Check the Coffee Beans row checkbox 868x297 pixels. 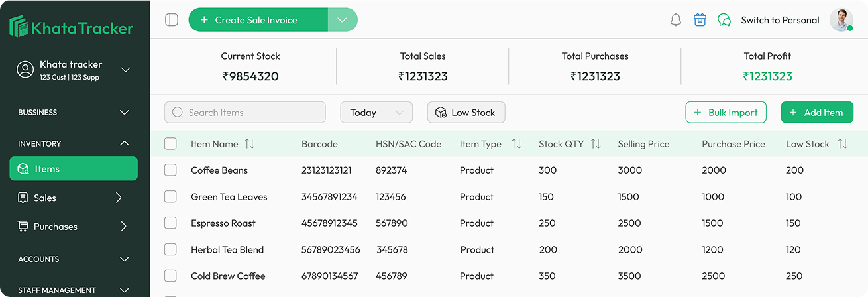click(170, 170)
